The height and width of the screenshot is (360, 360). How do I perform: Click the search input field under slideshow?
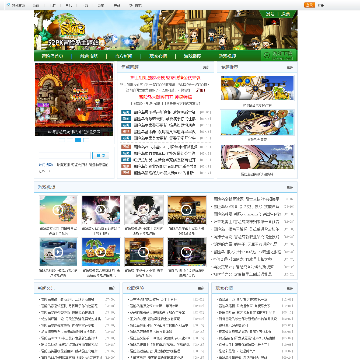coord(65,155)
